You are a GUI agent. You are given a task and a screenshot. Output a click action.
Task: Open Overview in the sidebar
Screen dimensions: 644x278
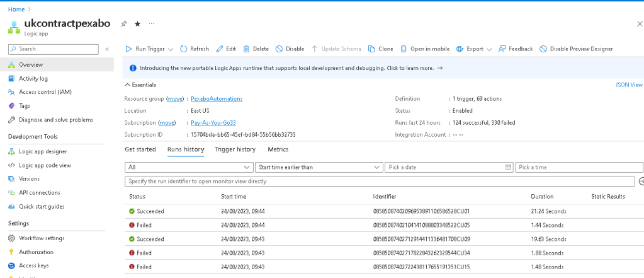pyautogui.click(x=57, y=64)
